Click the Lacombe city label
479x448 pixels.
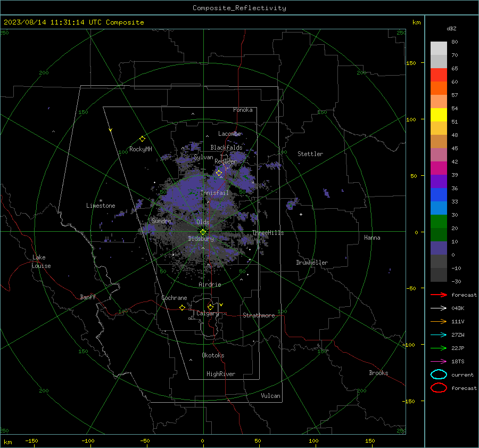tap(229, 134)
